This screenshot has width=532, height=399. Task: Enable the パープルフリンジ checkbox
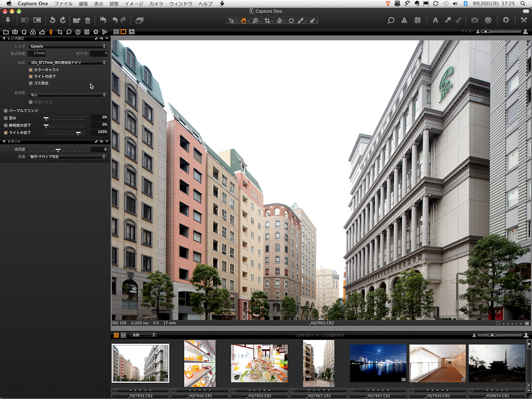pyautogui.click(x=6, y=111)
